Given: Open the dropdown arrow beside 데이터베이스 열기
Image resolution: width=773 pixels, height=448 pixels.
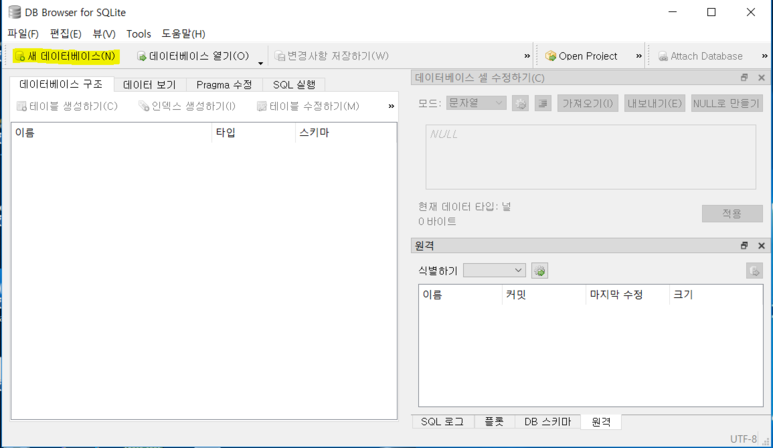Looking at the screenshot, I should (x=260, y=63).
